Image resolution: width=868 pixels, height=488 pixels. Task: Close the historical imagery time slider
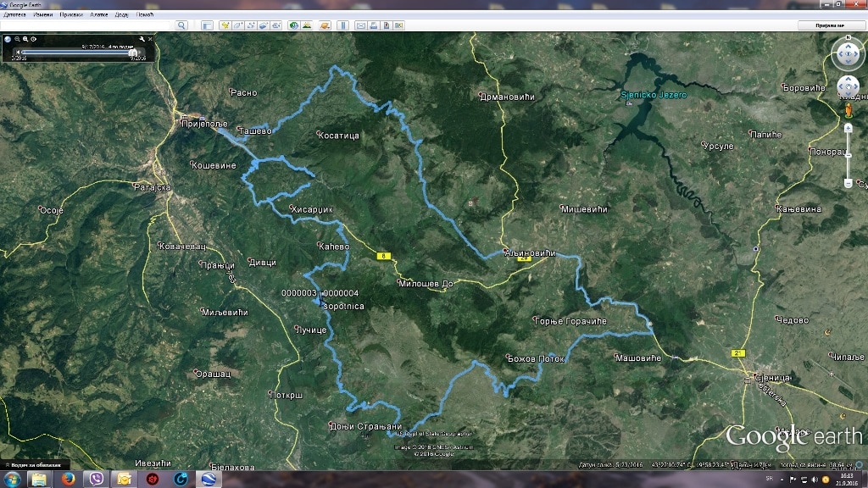(150, 39)
